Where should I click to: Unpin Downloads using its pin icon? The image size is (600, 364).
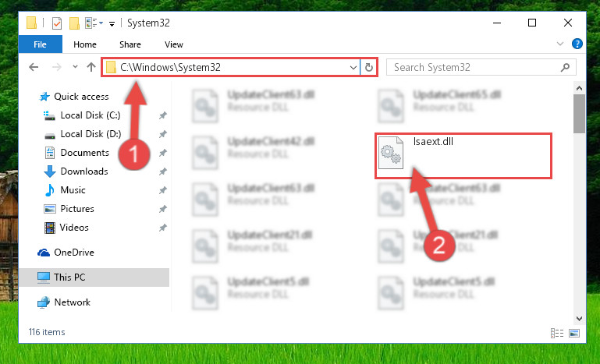pos(162,171)
